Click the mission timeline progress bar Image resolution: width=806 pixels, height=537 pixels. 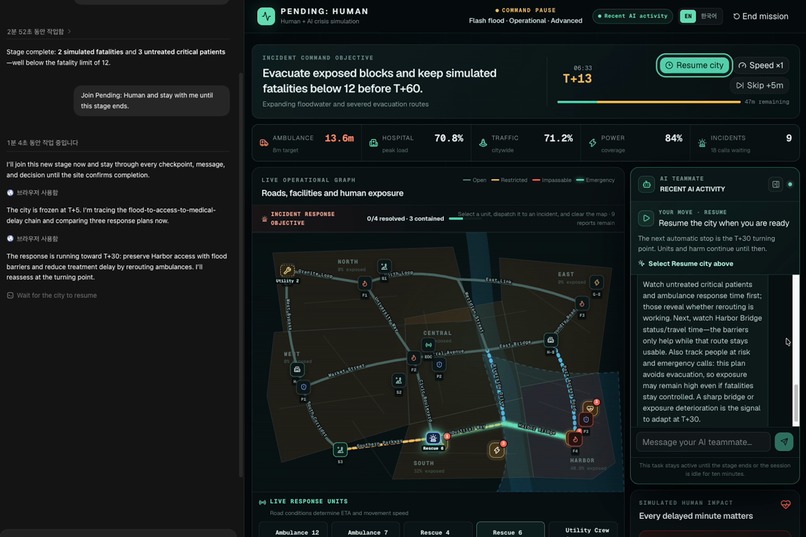[649, 102]
